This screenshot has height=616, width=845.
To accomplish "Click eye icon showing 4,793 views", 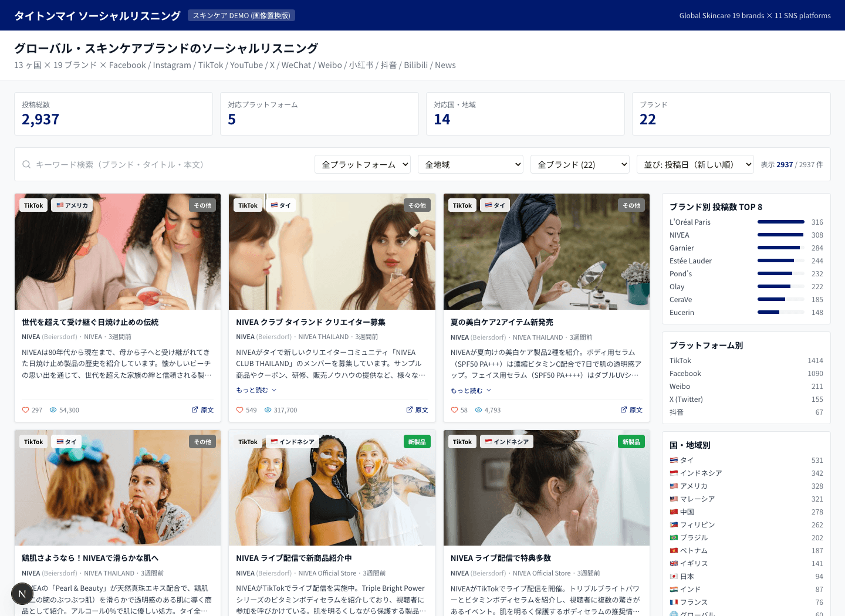I will tap(478, 410).
